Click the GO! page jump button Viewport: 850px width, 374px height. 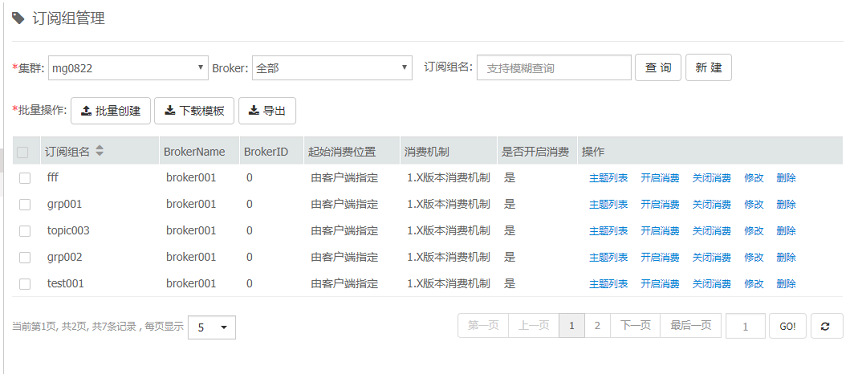[788, 326]
